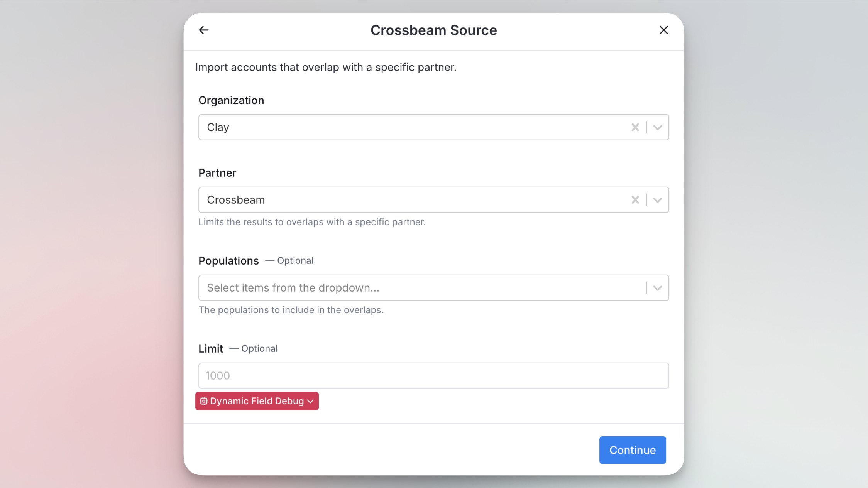Go back using the left arrow icon
The width and height of the screenshot is (868, 488).
pos(204,30)
